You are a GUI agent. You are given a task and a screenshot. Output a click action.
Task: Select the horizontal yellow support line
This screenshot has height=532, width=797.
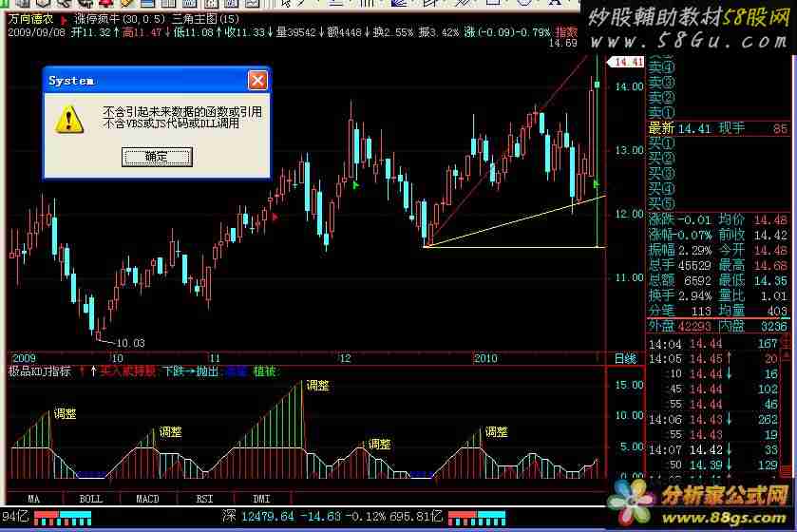[515, 247]
